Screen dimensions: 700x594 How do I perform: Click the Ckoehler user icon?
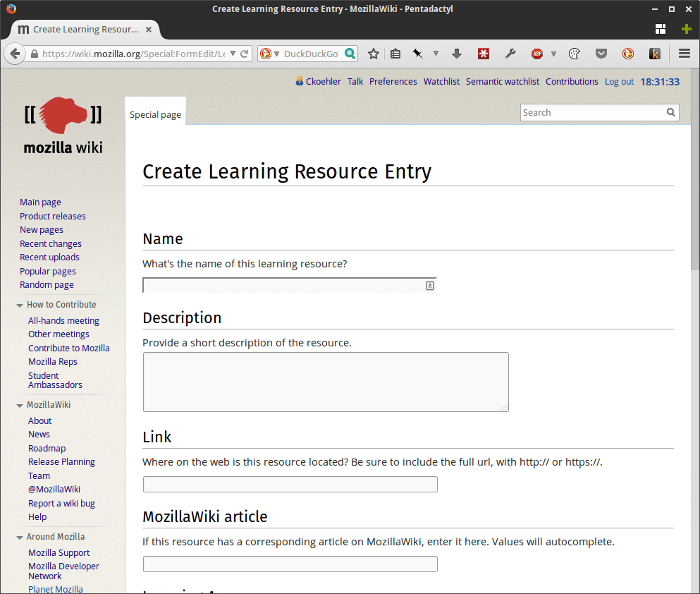(299, 81)
